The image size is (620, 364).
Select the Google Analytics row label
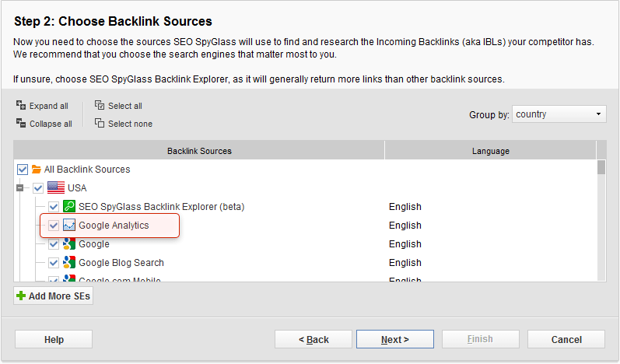click(x=114, y=226)
